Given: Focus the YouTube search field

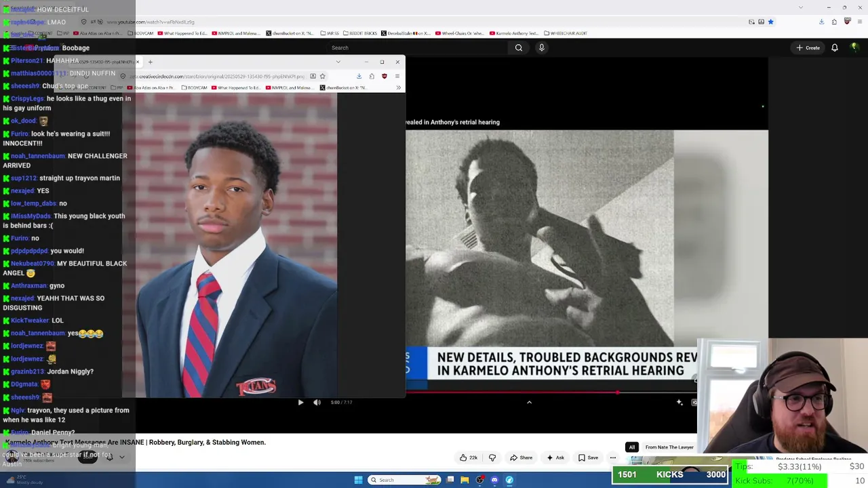Looking at the screenshot, I should 415,47.
